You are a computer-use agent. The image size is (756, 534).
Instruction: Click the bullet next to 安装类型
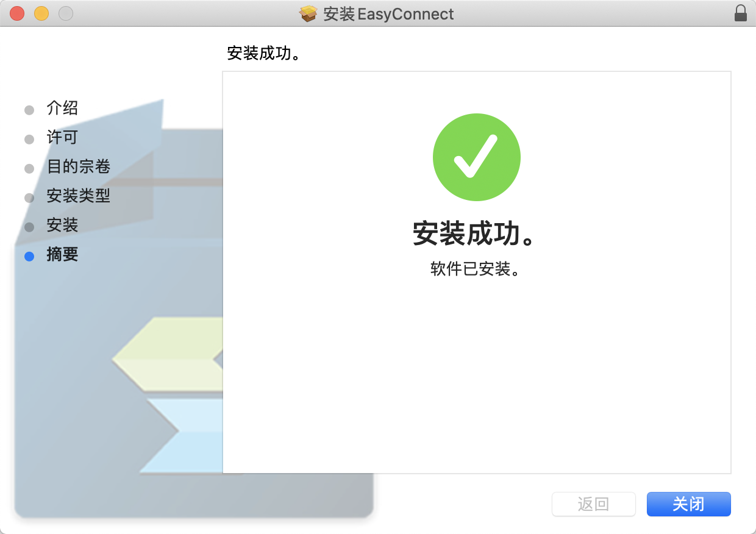coord(29,198)
